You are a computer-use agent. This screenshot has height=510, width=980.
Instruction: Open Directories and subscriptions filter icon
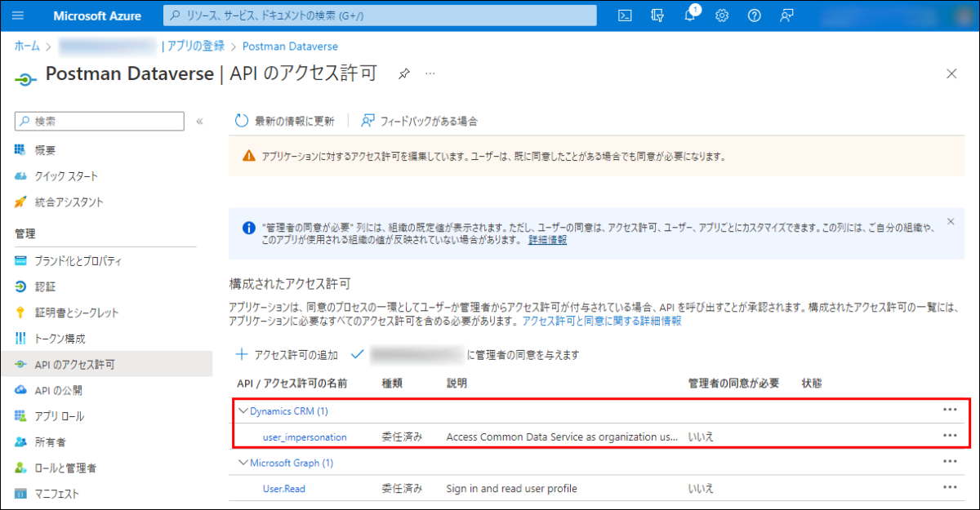tap(657, 16)
